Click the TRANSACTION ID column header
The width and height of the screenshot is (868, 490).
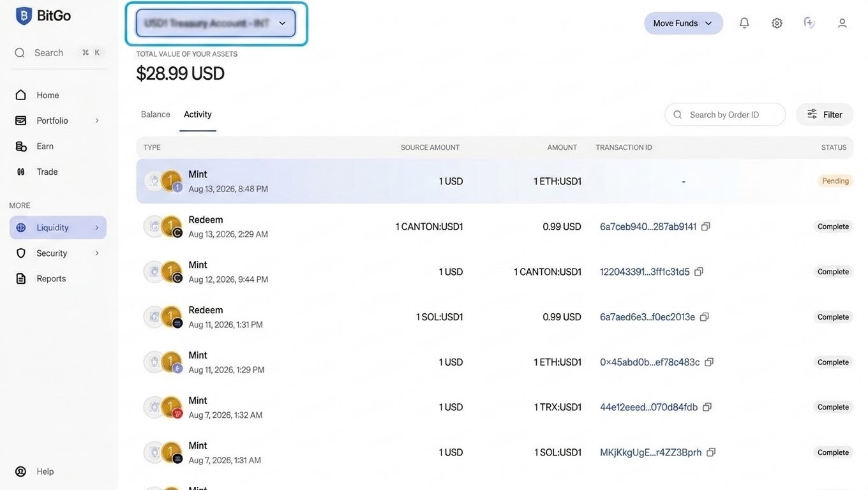coord(624,147)
